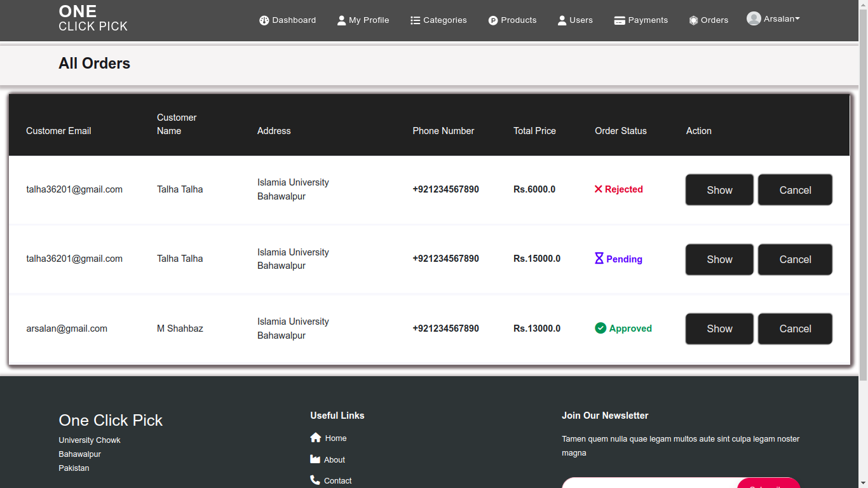Cancel the approved Rs.13000.0 order
Screen dimensions: 868x488
[795, 329]
